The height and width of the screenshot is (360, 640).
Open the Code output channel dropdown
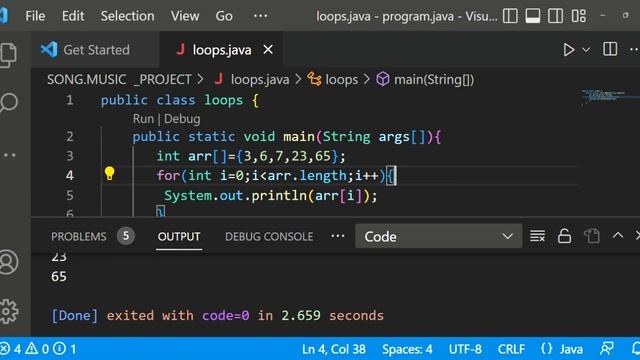click(438, 236)
